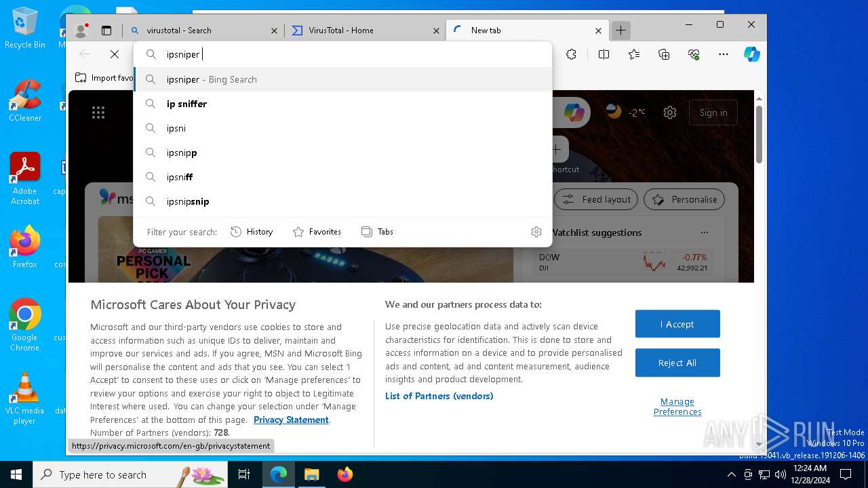868x488 pixels.
Task: Open CCleaner desktop shortcut
Action: [24, 101]
